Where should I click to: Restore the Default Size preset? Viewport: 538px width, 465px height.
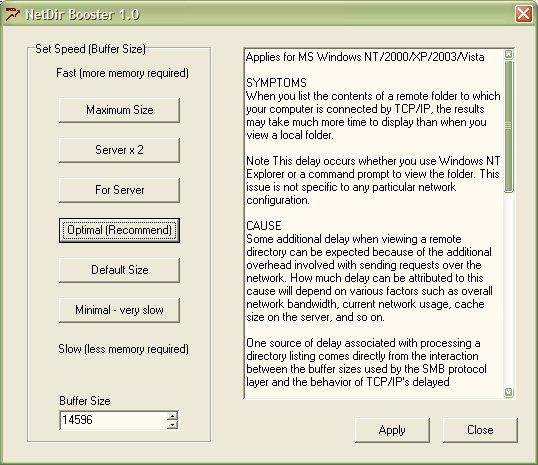point(119,270)
